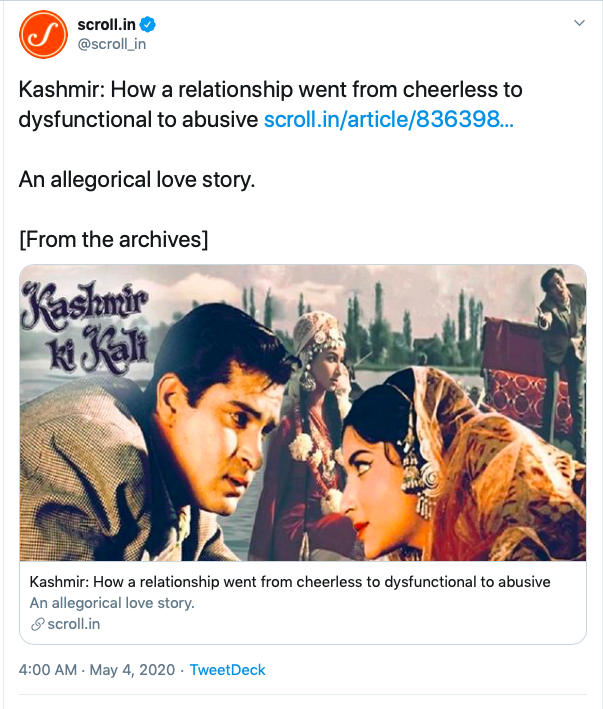603x709 pixels.
Task: Click the chain link icon in the card footer
Action: click(x=37, y=624)
